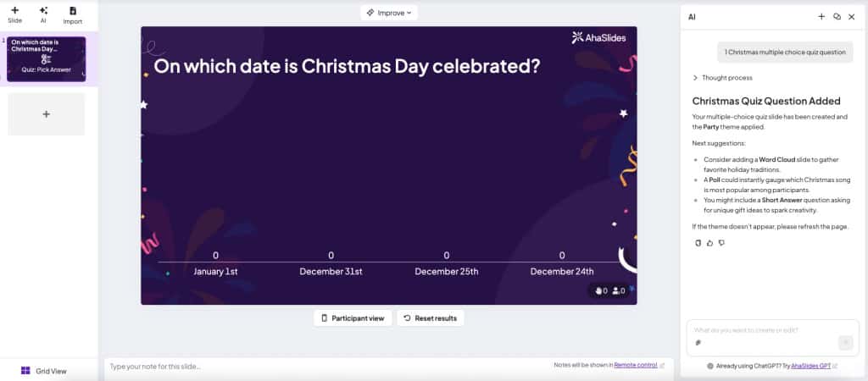Click the Import file icon

tap(73, 14)
